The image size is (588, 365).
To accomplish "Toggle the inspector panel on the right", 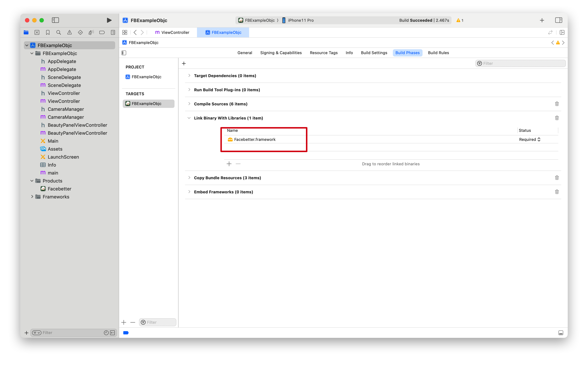I will [x=559, y=20].
